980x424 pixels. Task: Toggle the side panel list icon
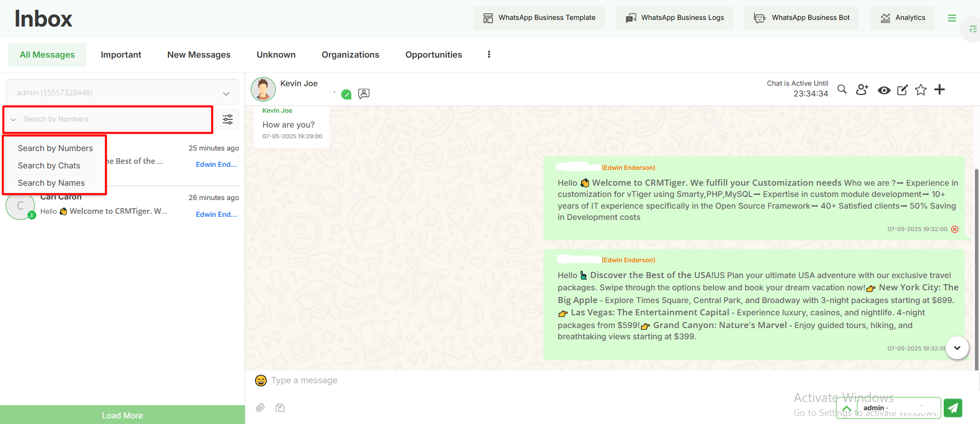(x=973, y=30)
